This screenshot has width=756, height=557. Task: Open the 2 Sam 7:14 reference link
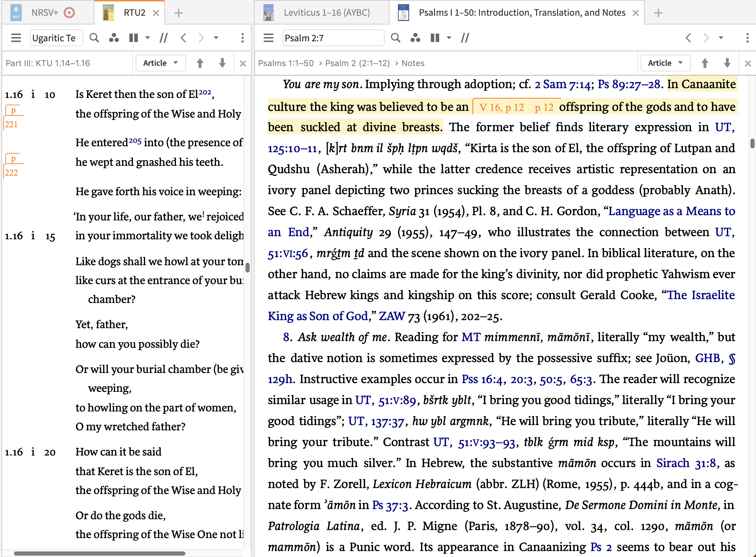point(562,84)
